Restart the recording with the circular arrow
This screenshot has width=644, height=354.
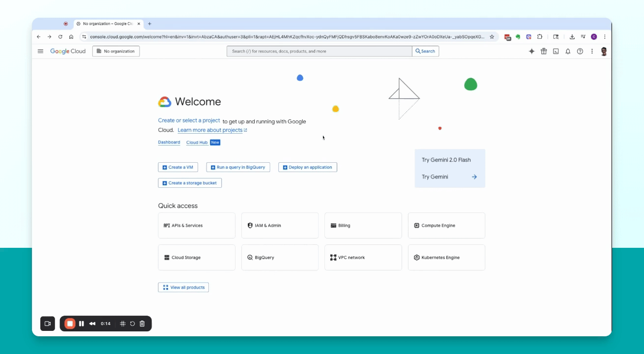point(132,324)
